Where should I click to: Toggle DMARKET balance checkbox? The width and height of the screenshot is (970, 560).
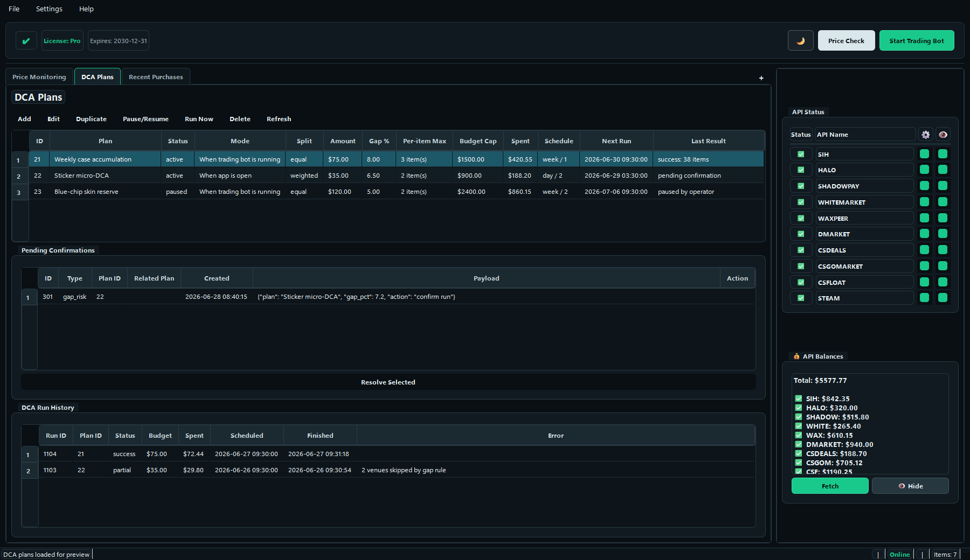pyautogui.click(x=799, y=444)
